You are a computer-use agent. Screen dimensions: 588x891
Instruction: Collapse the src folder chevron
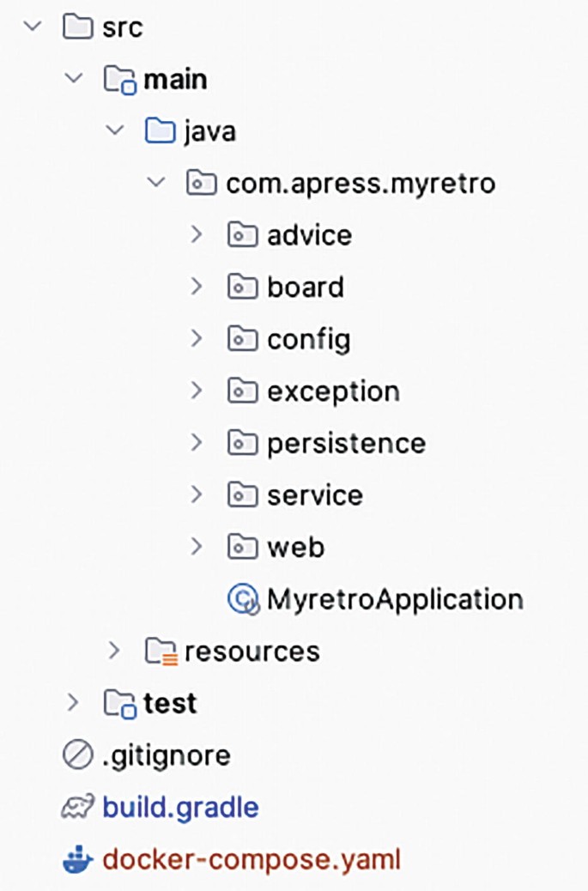(32, 27)
